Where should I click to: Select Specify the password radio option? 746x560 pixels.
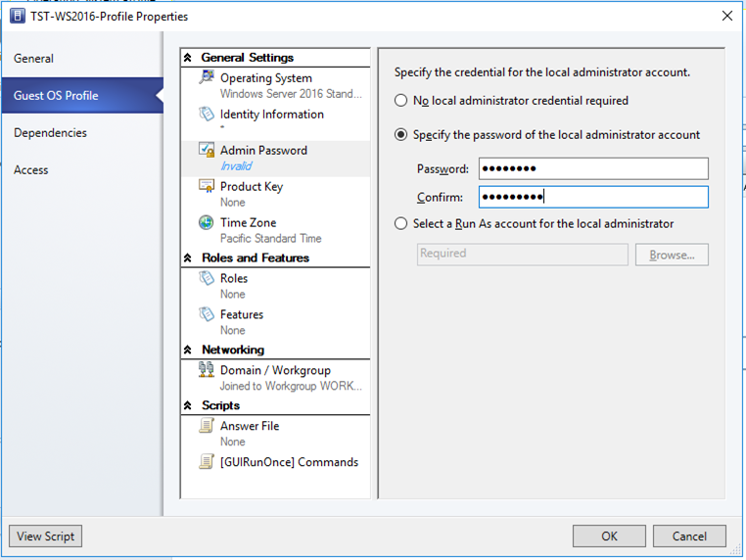(x=401, y=135)
